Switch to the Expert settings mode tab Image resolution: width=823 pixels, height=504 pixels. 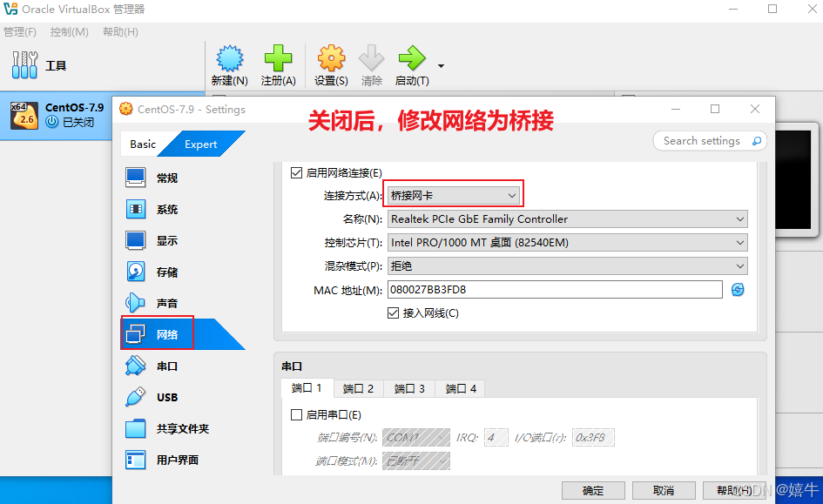(x=200, y=144)
